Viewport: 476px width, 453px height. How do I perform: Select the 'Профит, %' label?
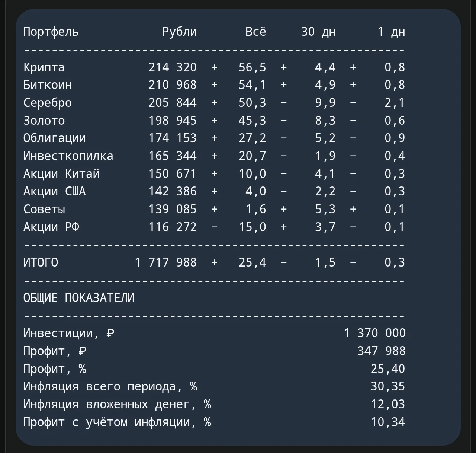pyautogui.click(x=55, y=369)
